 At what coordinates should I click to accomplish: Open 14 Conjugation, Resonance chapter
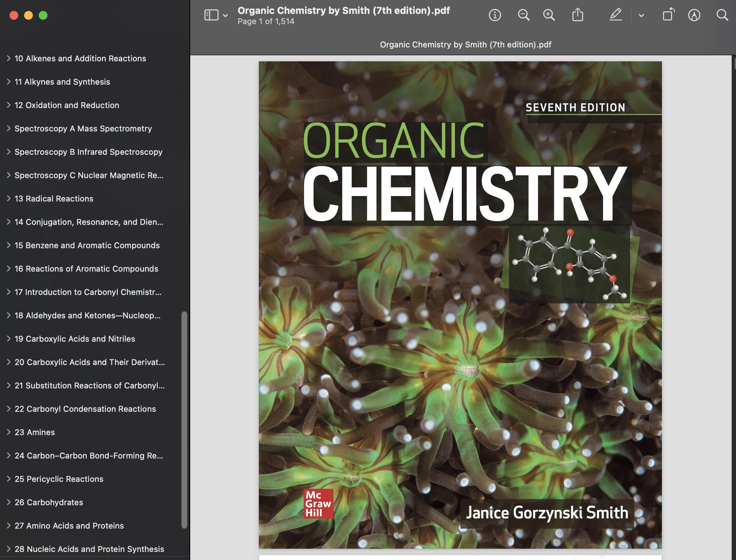tap(89, 222)
